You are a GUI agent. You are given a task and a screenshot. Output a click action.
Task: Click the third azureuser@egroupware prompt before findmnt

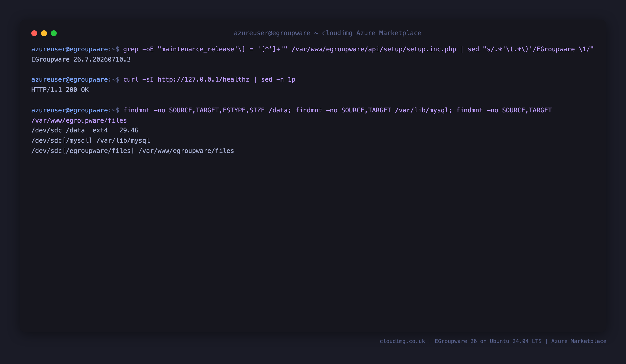point(75,110)
